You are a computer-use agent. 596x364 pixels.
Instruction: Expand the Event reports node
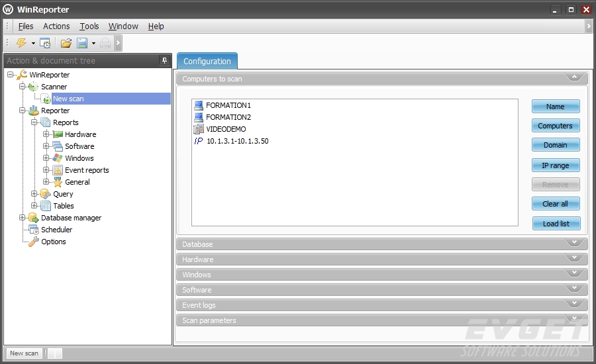[x=46, y=170]
